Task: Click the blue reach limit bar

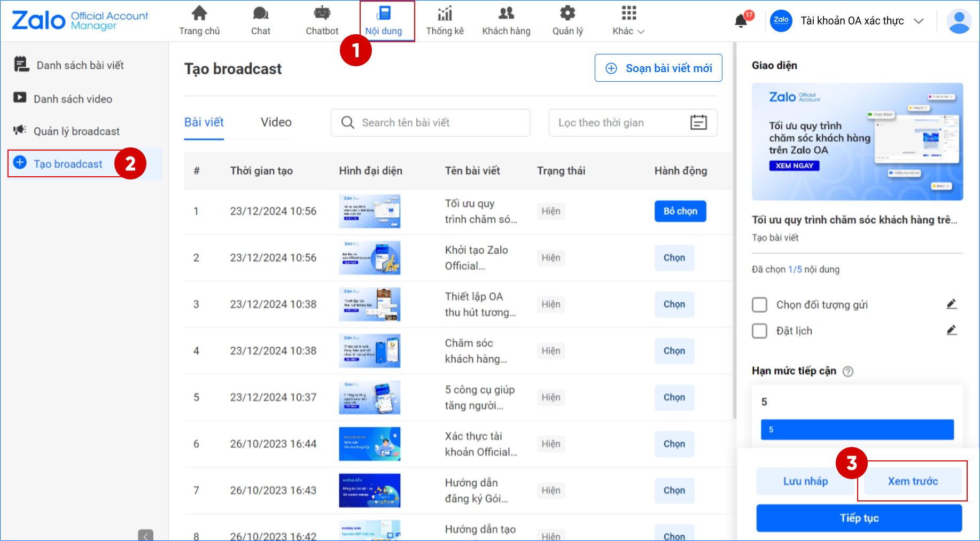Action: click(x=857, y=429)
